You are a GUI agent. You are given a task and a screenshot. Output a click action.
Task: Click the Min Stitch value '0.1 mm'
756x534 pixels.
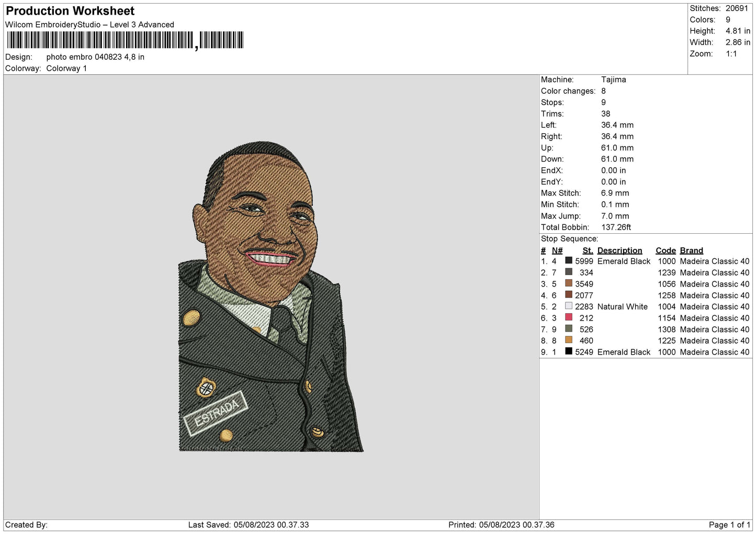point(615,204)
